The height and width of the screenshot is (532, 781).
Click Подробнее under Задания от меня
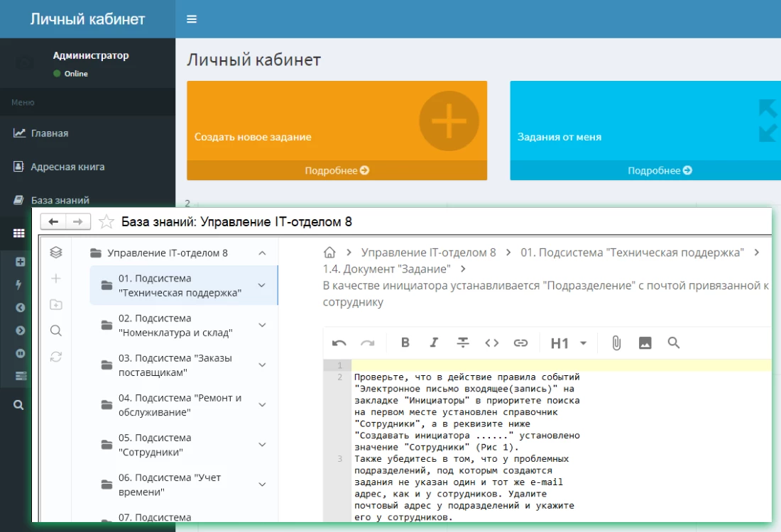click(x=660, y=170)
